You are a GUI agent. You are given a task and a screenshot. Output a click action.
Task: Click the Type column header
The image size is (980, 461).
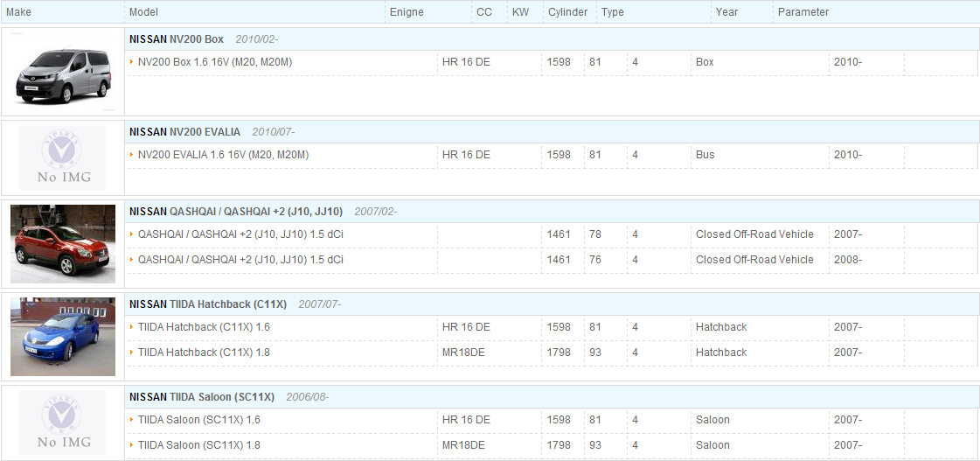point(613,12)
